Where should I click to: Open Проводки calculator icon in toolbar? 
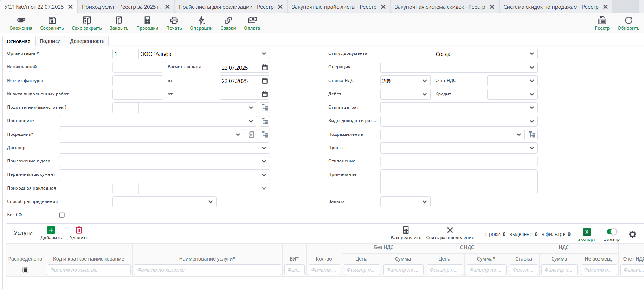[147, 20]
